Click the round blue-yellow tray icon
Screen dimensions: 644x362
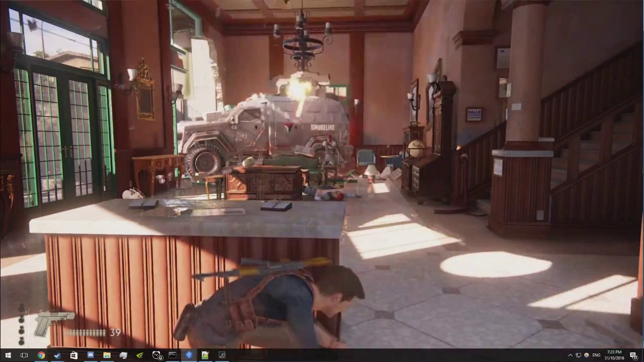click(x=587, y=355)
